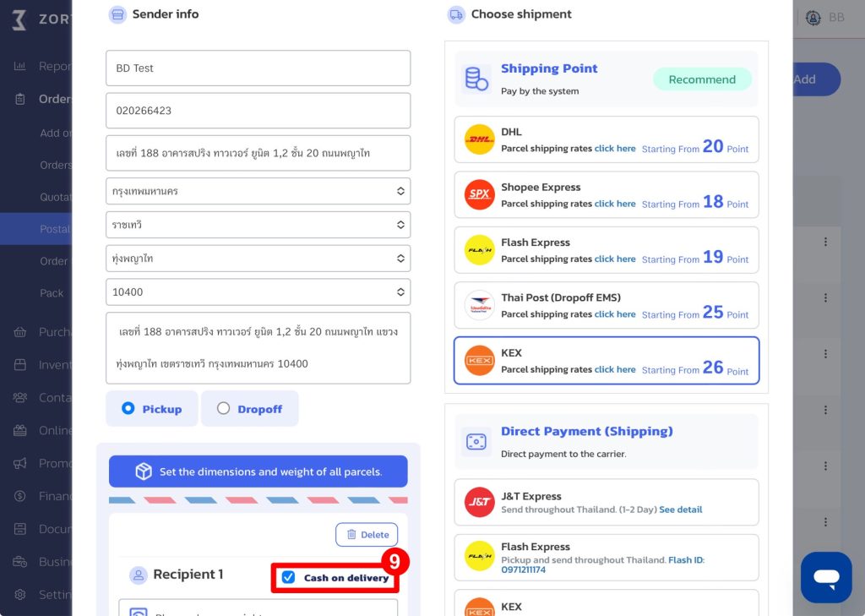Screen dimensions: 865x616
Task: Click the DHL shipping rates click here link
Action: 615,149
